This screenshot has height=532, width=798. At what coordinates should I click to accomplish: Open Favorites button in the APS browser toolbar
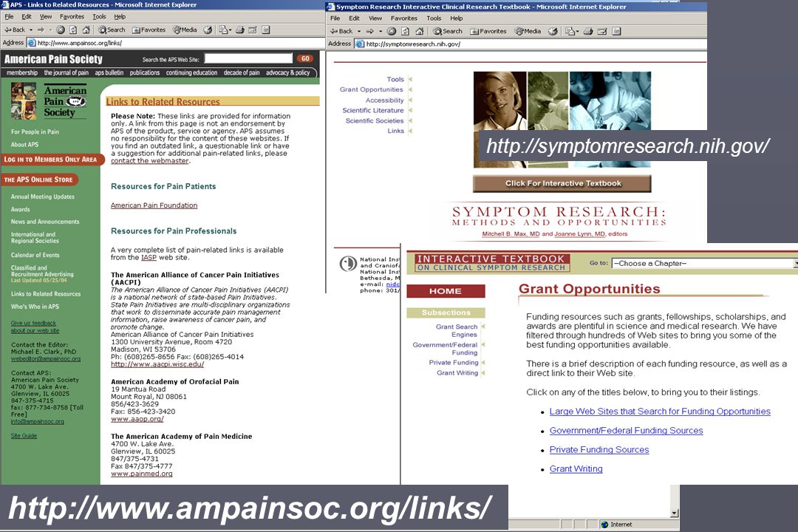149,30
